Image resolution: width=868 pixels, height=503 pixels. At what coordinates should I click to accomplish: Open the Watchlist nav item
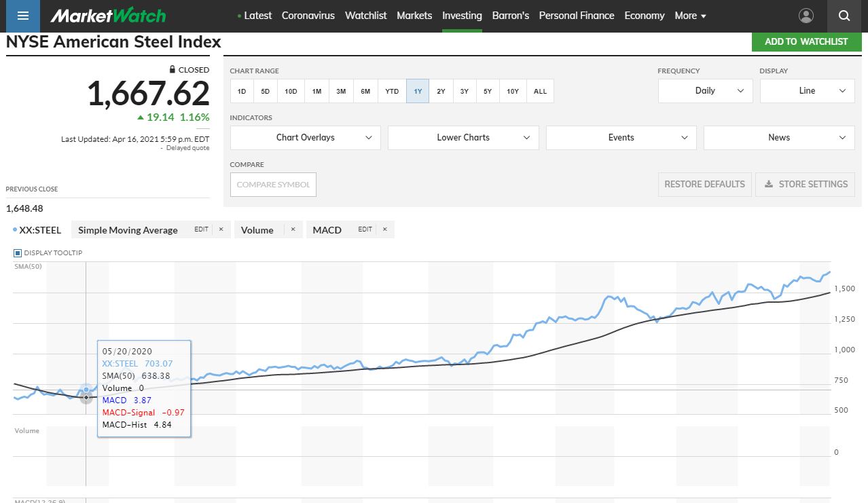tap(366, 16)
